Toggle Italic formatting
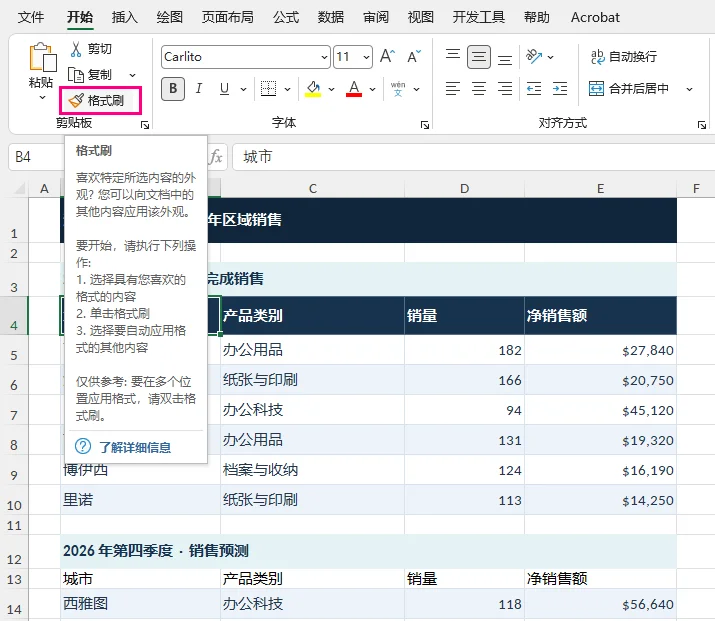715x621 pixels. pos(199,88)
